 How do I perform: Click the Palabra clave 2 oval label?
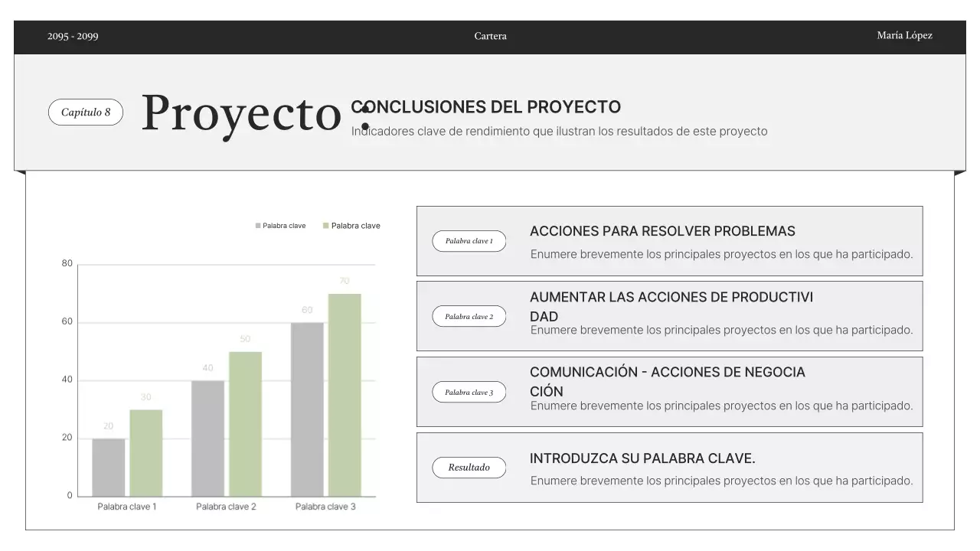(469, 315)
